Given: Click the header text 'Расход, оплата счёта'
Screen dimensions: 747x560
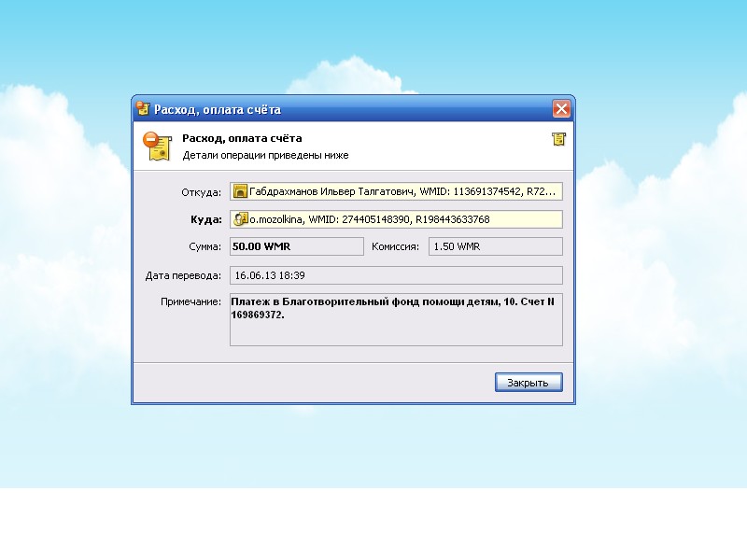Looking at the screenshot, I should [x=242, y=138].
